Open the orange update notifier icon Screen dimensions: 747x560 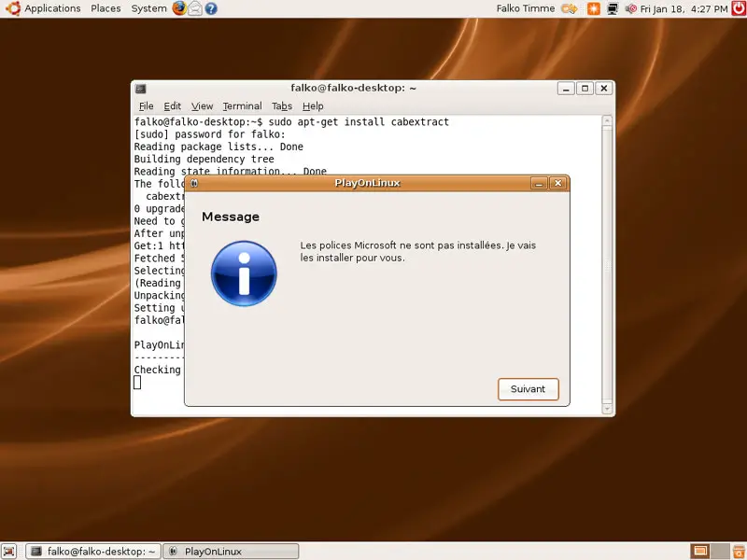tap(594, 8)
